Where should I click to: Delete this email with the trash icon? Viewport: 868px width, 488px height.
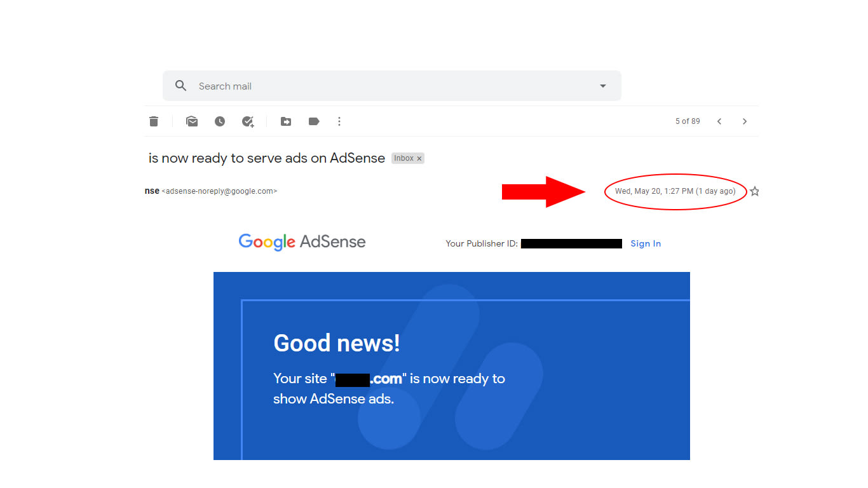(x=154, y=121)
